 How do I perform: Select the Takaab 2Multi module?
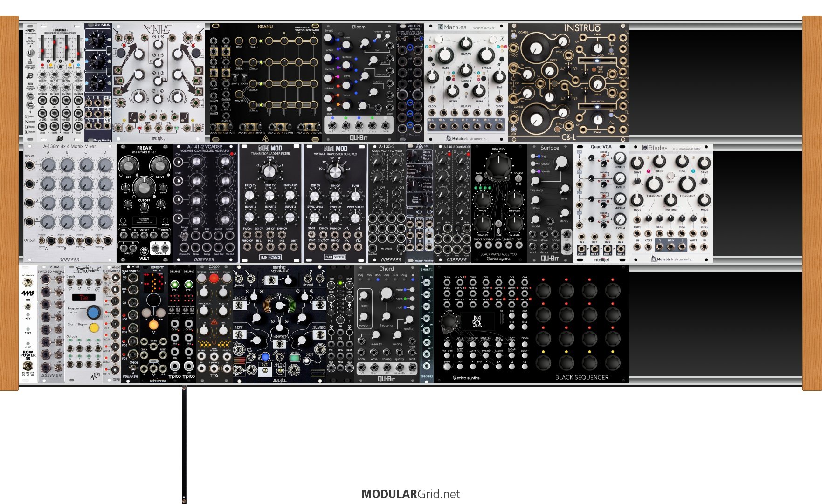427,324
